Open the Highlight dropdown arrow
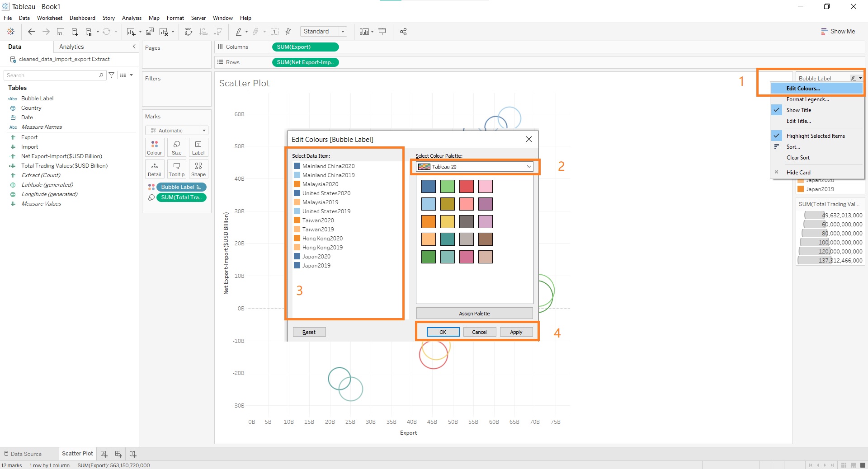 click(246, 32)
